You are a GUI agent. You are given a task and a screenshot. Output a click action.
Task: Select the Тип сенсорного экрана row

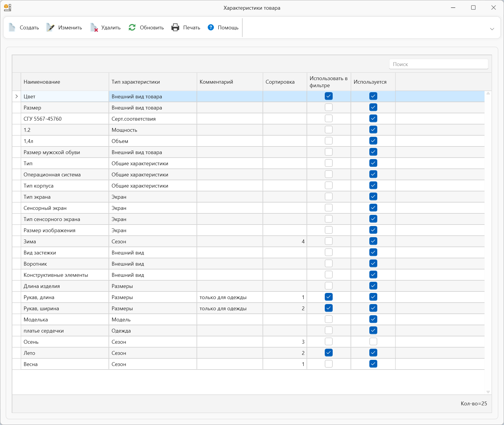pos(248,219)
